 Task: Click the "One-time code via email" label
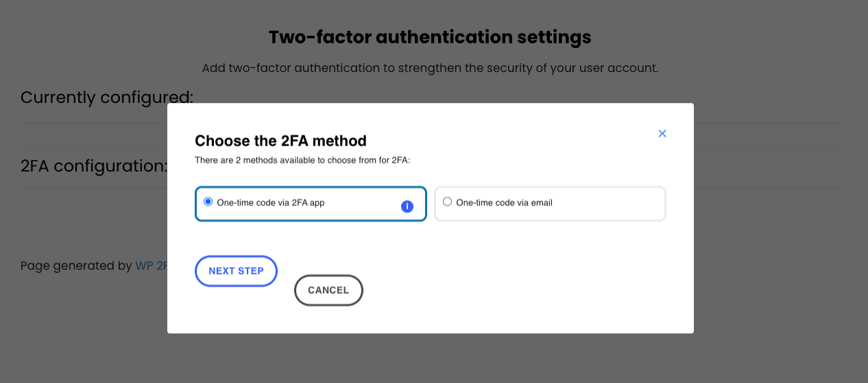point(504,203)
